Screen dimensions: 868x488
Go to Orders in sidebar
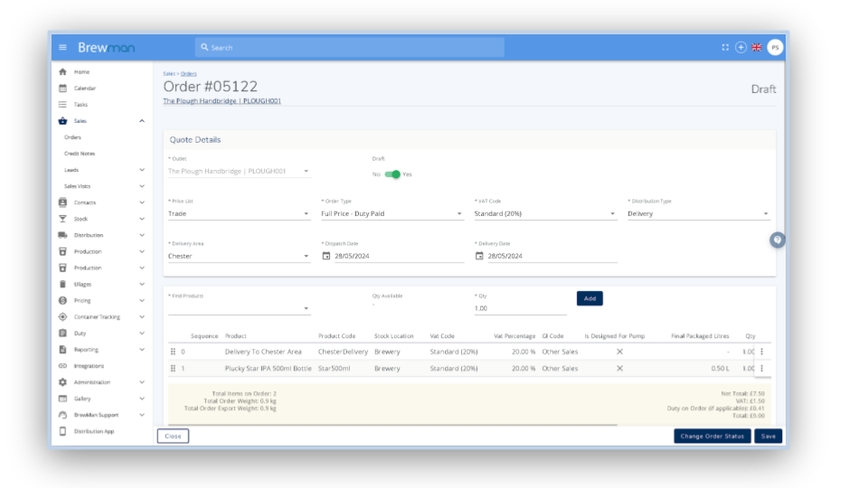[x=72, y=137]
